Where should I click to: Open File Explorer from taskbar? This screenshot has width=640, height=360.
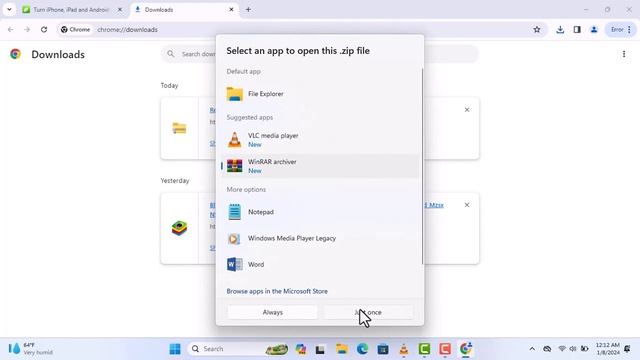tap(341, 349)
